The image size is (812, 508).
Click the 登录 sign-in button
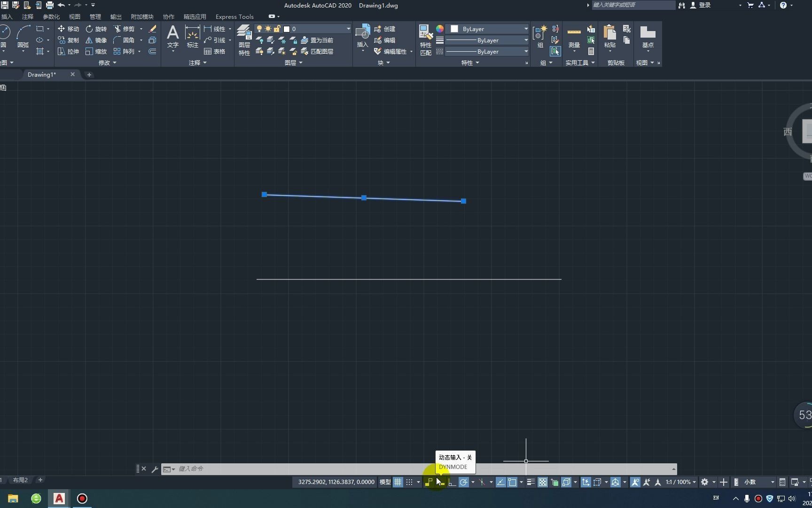click(x=700, y=5)
